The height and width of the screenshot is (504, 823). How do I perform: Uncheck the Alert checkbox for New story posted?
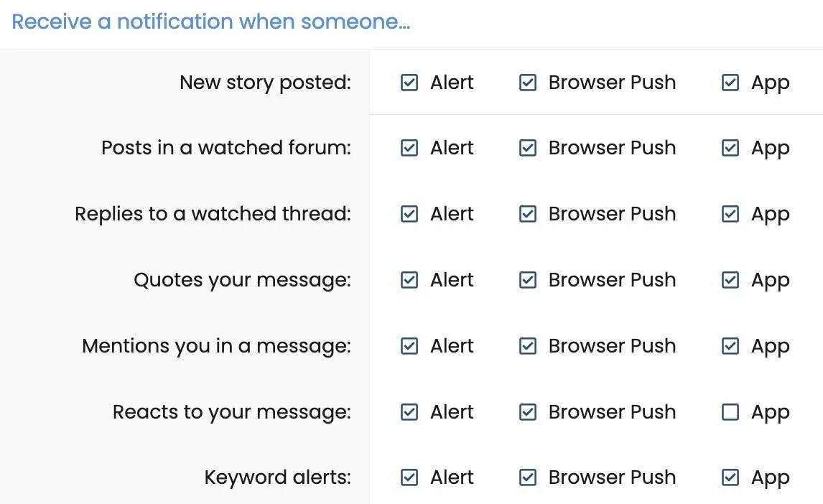[409, 83]
